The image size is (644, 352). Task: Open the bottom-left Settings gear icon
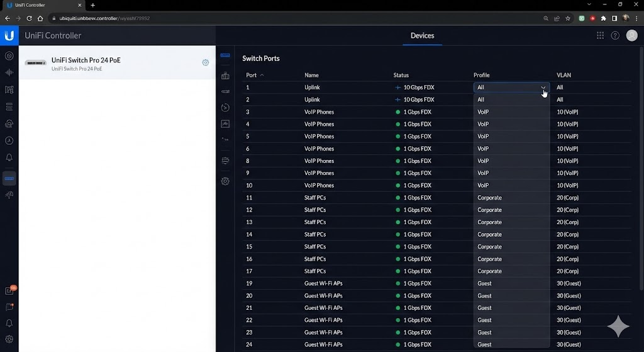click(x=9, y=339)
